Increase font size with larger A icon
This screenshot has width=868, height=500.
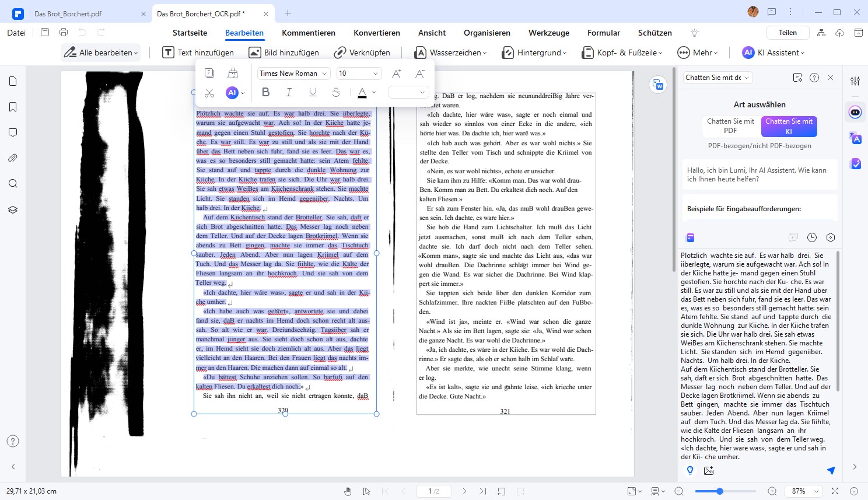click(x=397, y=74)
